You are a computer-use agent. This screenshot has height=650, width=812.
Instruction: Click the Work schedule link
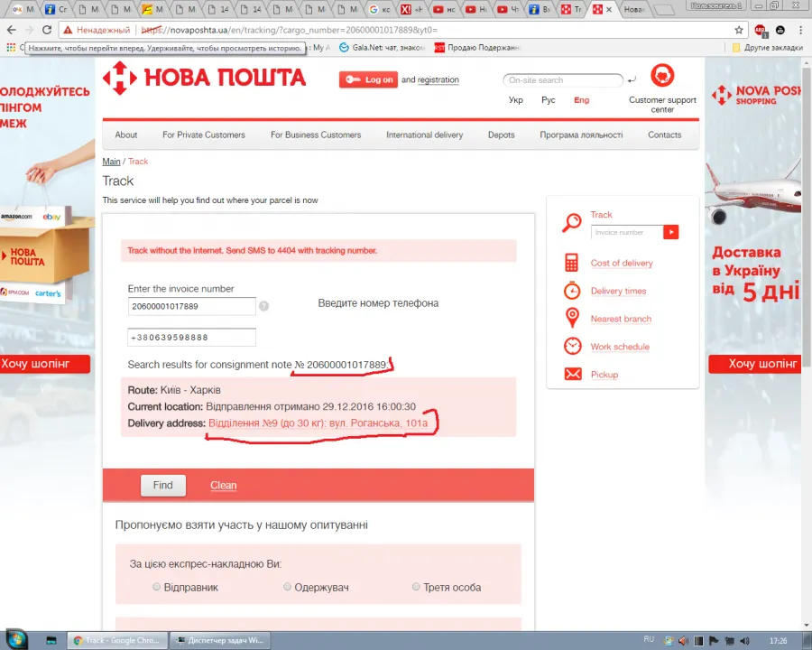click(x=620, y=347)
